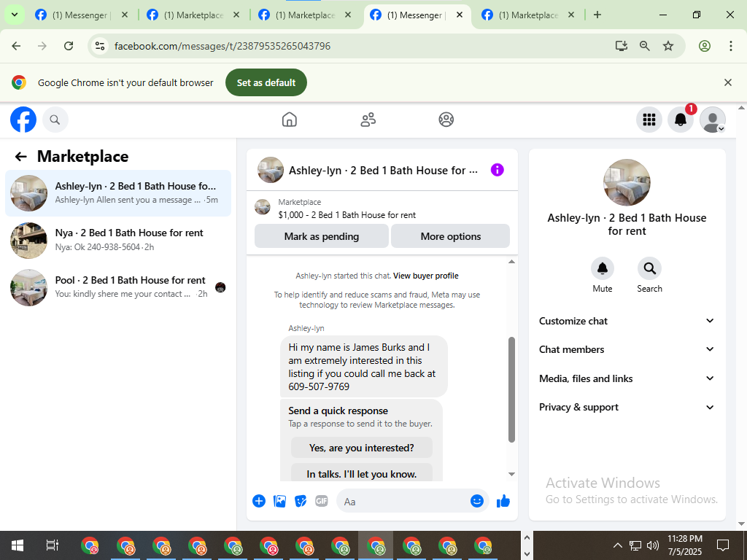This screenshot has height=560, width=747.
Task: Dismiss the default browser notification bar
Action: coord(728,82)
